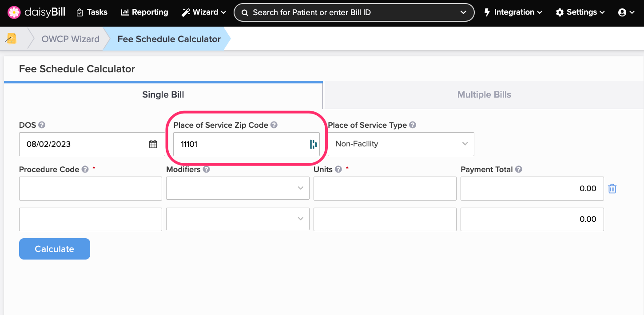Click the Integration lightning icon
Viewport: 644px width, 315px height.
[x=487, y=12]
